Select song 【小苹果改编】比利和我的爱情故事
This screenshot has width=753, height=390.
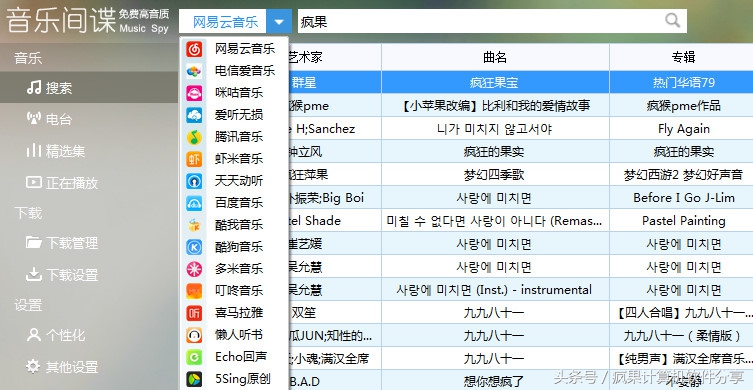point(494,106)
